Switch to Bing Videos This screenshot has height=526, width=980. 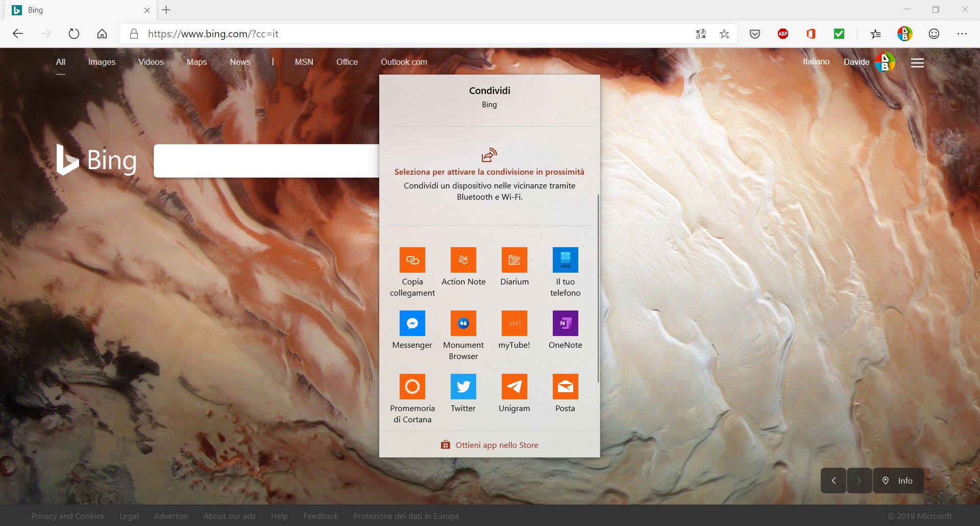click(151, 62)
